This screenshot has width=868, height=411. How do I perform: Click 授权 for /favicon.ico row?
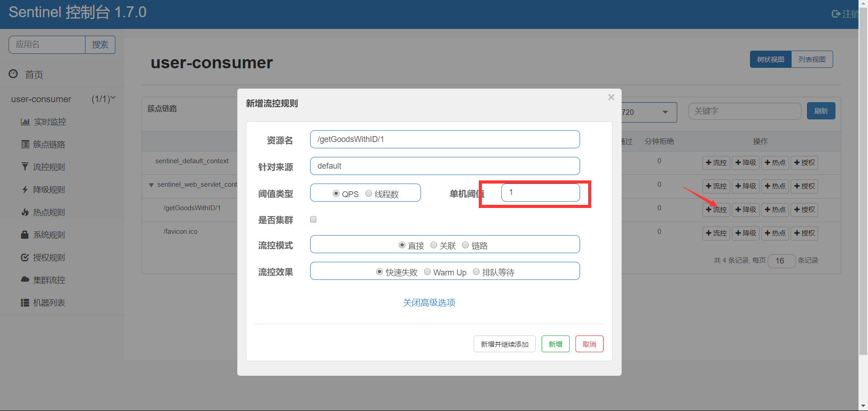[804, 233]
